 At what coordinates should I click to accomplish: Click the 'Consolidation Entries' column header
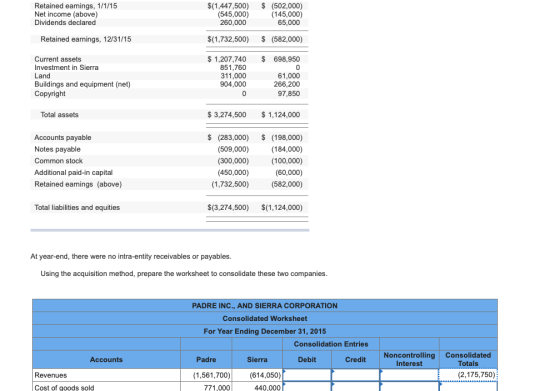tap(331, 344)
